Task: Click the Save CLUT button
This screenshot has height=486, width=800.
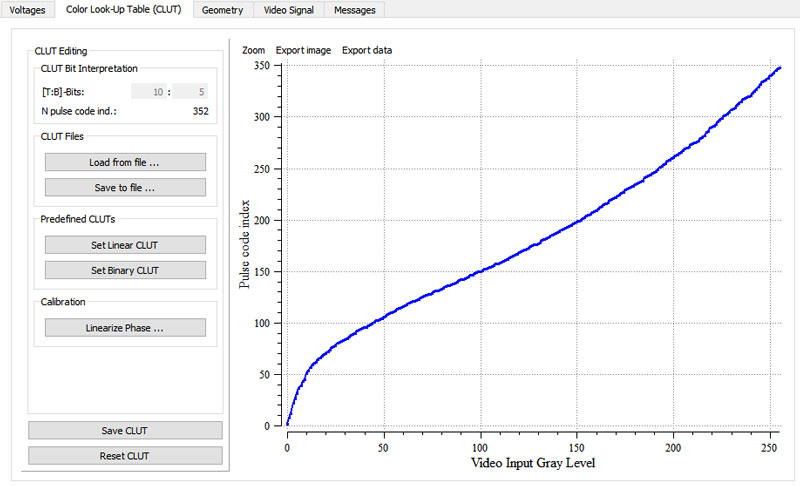Action: 125,430
